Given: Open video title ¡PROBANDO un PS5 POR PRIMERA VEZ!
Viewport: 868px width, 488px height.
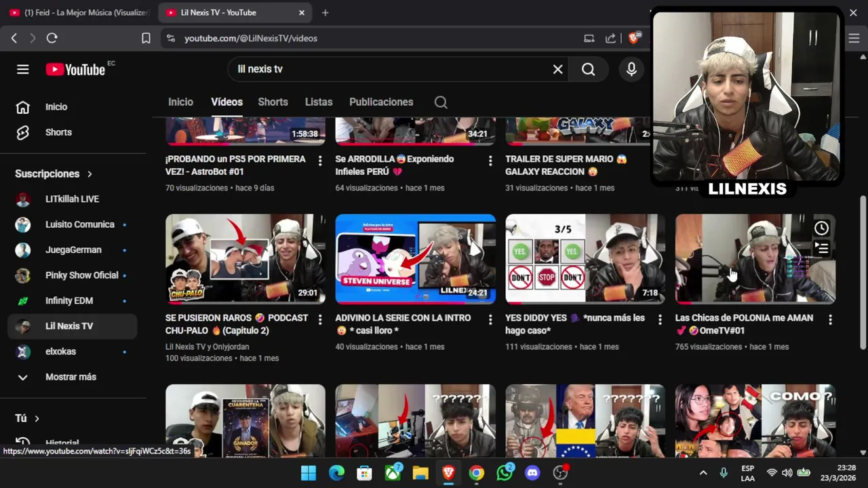Looking at the screenshot, I should [x=235, y=165].
